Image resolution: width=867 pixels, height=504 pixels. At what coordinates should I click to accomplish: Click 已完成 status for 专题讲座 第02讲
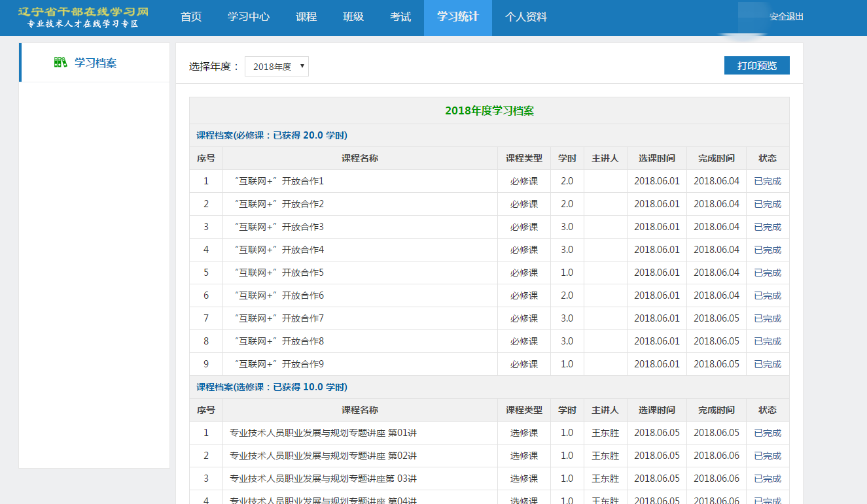pyautogui.click(x=768, y=456)
